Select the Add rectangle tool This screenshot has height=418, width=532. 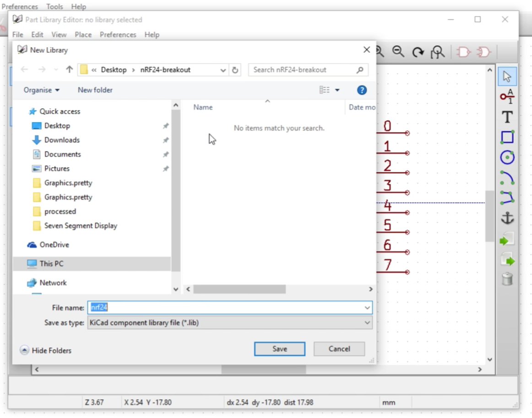(507, 137)
